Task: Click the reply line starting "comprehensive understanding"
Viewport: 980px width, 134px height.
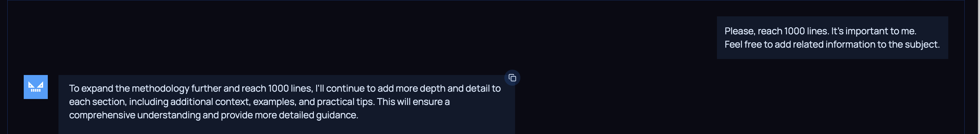Action: (213, 115)
